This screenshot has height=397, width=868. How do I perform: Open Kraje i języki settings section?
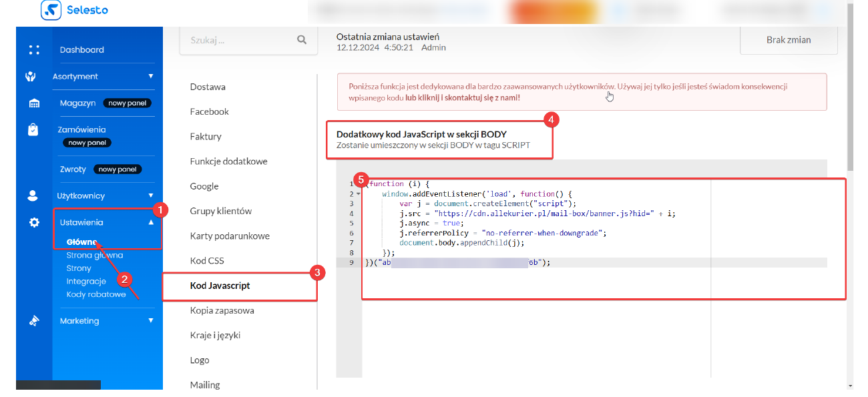coord(215,335)
